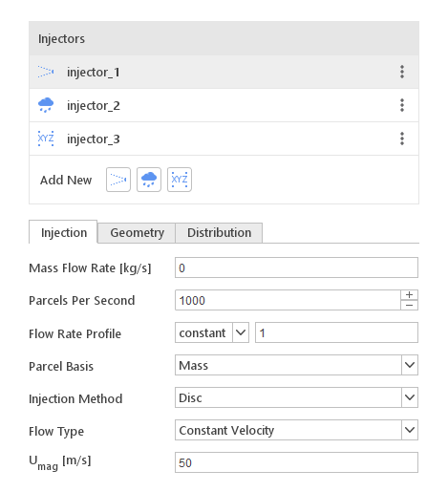Decrease Parcels Per Second with minus button
The height and width of the screenshot is (492, 448).
tap(409, 305)
